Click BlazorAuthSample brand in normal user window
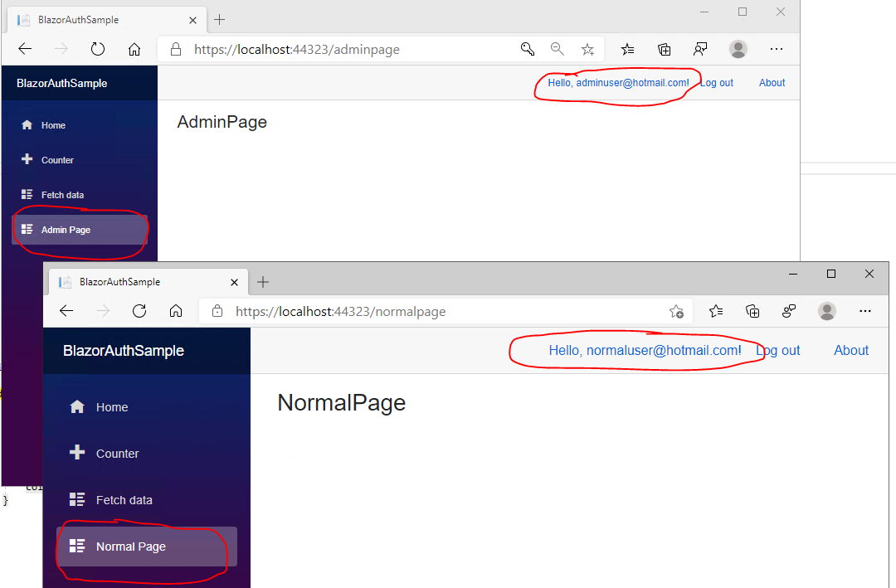This screenshot has width=896, height=588. pos(124,351)
